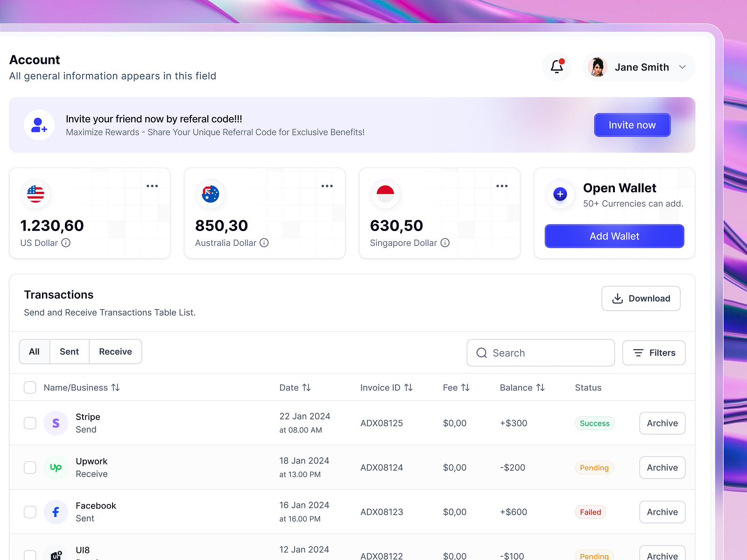
Task: Click the +$300 balance value
Action: click(514, 423)
